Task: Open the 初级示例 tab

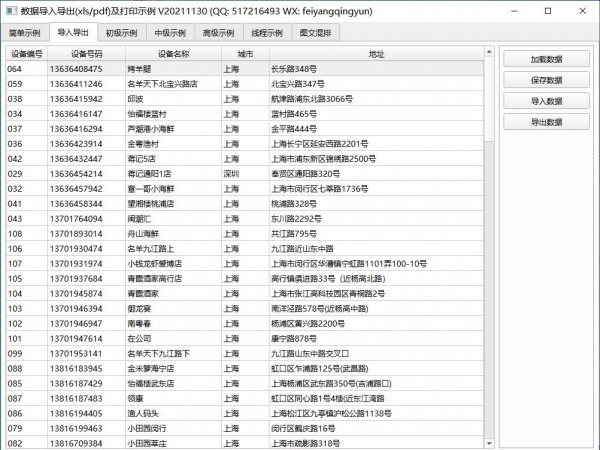Action: (124, 32)
